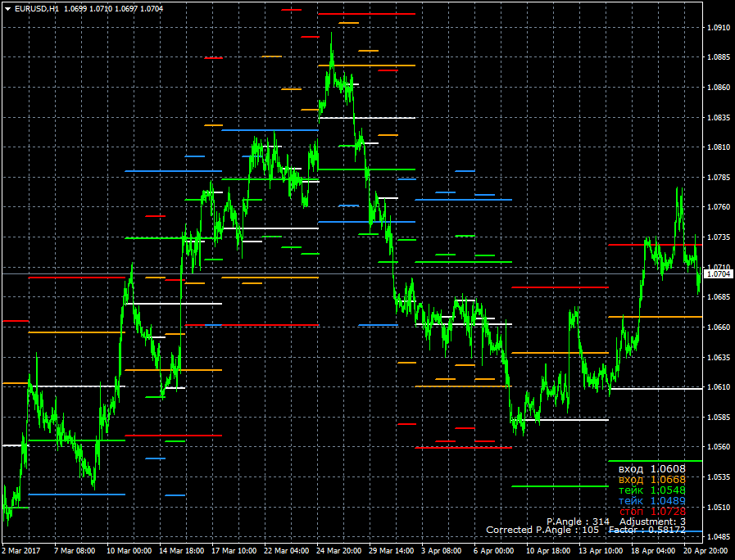This screenshot has height=560, width=735.
Task: Click price scale label 1.0910
Action: [x=719, y=28]
